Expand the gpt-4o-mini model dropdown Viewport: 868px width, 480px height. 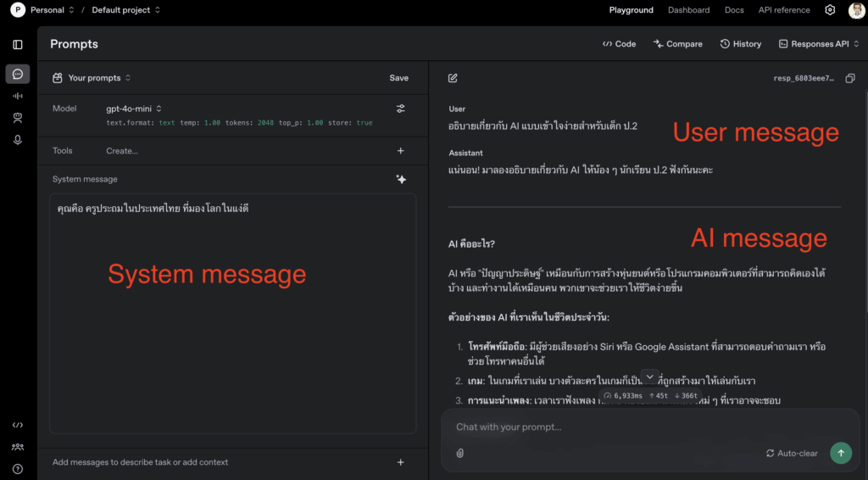tap(134, 109)
